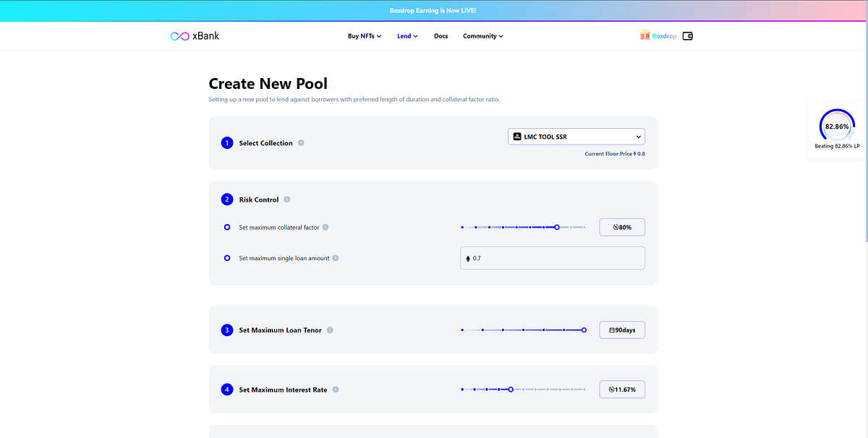Click info icon next to Risk Control
The image size is (868, 438).
(x=287, y=199)
